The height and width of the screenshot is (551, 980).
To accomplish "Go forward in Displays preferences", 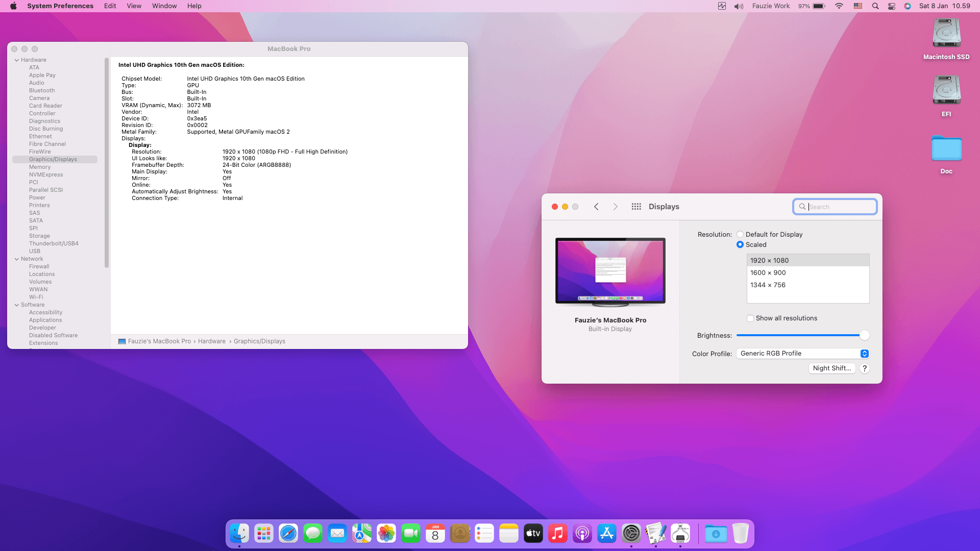I will point(615,207).
